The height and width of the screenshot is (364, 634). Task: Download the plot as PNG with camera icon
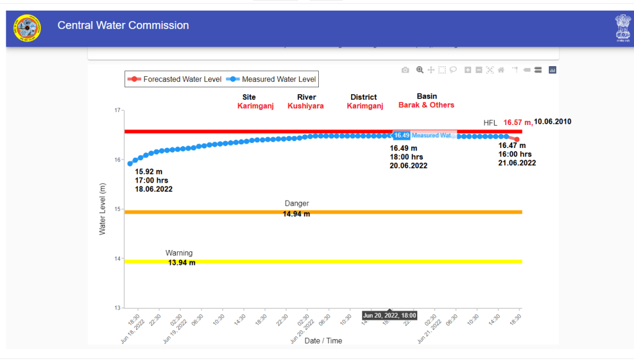405,70
